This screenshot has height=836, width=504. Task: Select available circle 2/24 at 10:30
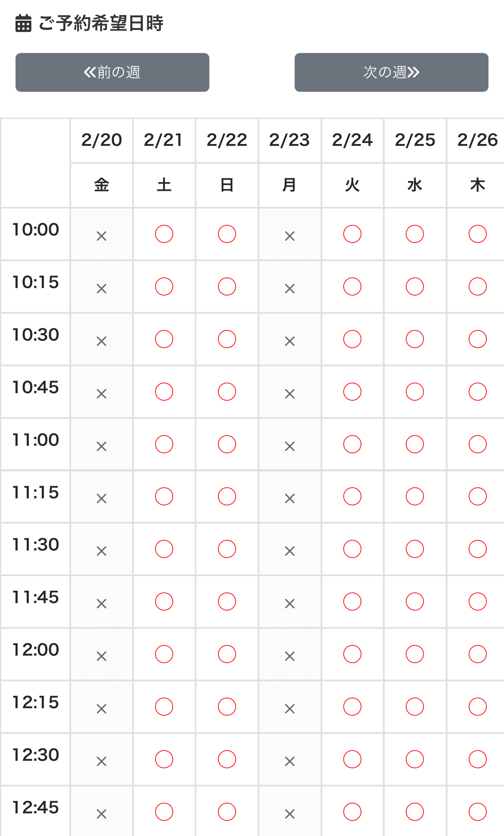(x=352, y=339)
